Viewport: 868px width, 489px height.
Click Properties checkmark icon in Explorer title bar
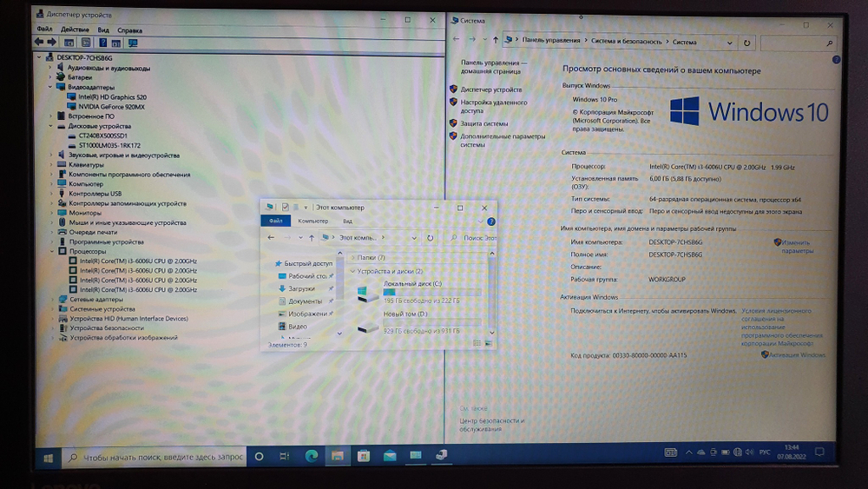[x=285, y=207]
